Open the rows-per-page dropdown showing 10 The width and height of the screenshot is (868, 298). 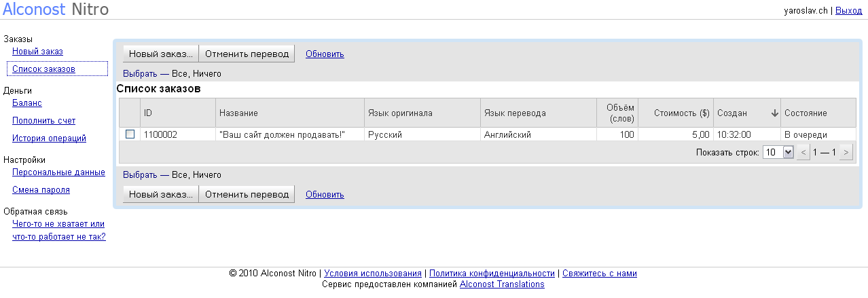point(778,153)
